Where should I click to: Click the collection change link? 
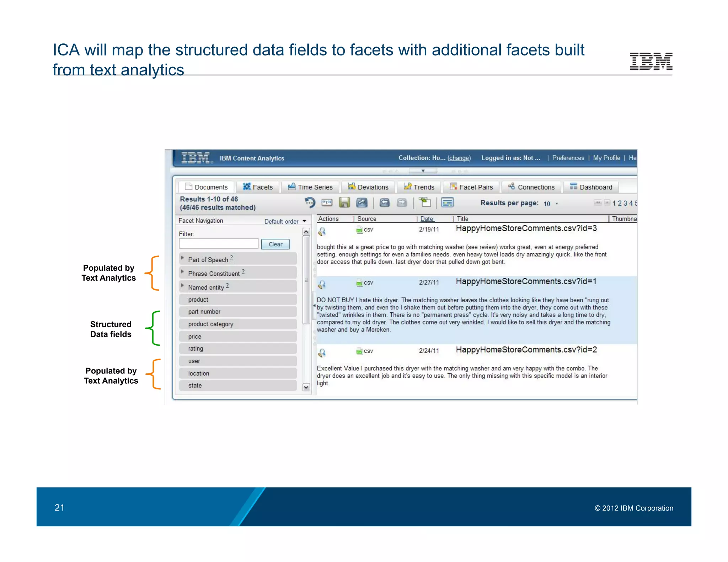pos(459,158)
